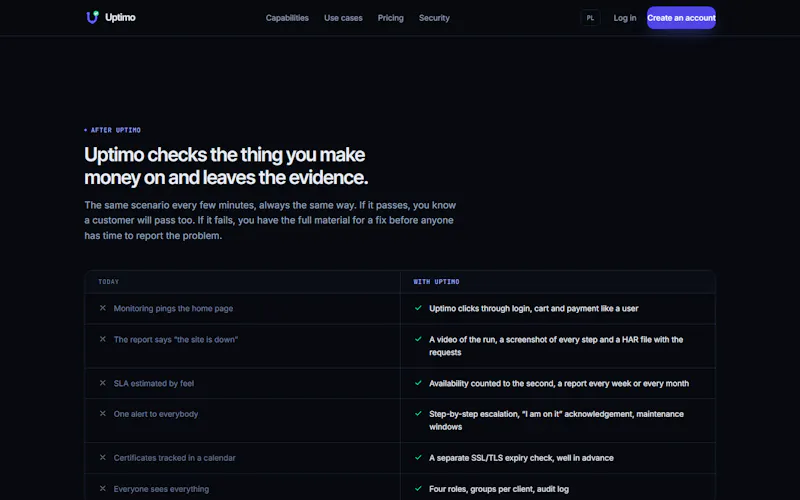The height and width of the screenshot is (500, 800).
Task: Click the AFTER UPTIMO section label
Action: (112, 130)
